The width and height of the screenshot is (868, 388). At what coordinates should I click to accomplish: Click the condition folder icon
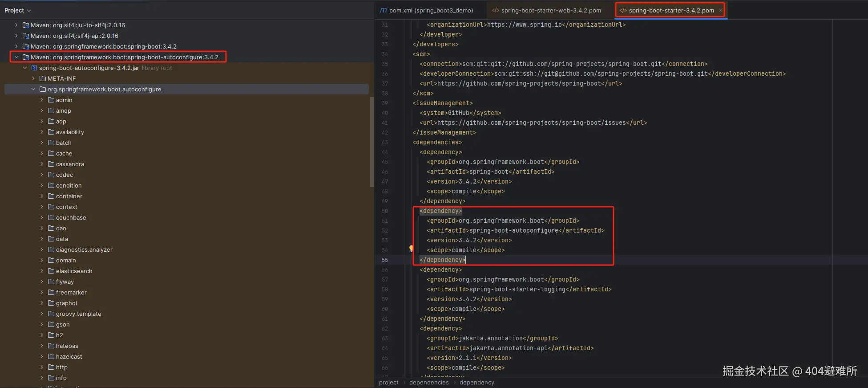(51, 185)
